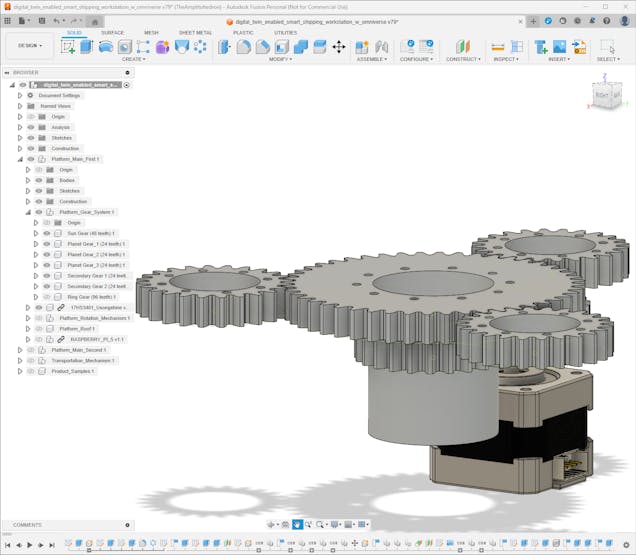Expand the Product_Samples component

click(x=20, y=371)
